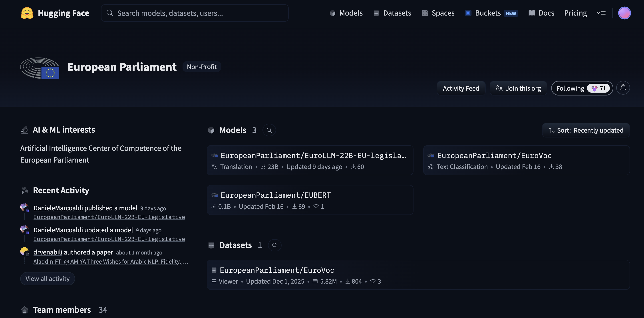Click the Team members 34 heading
Viewport: 644px width, 318px height.
pyautogui.click(x=70, y=310)
